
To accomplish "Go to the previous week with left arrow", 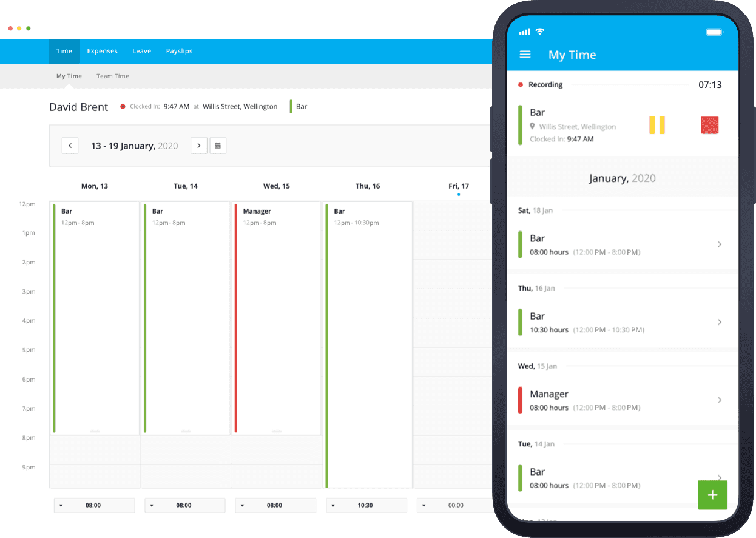I will pyautogui.click(x=70, y=146).
